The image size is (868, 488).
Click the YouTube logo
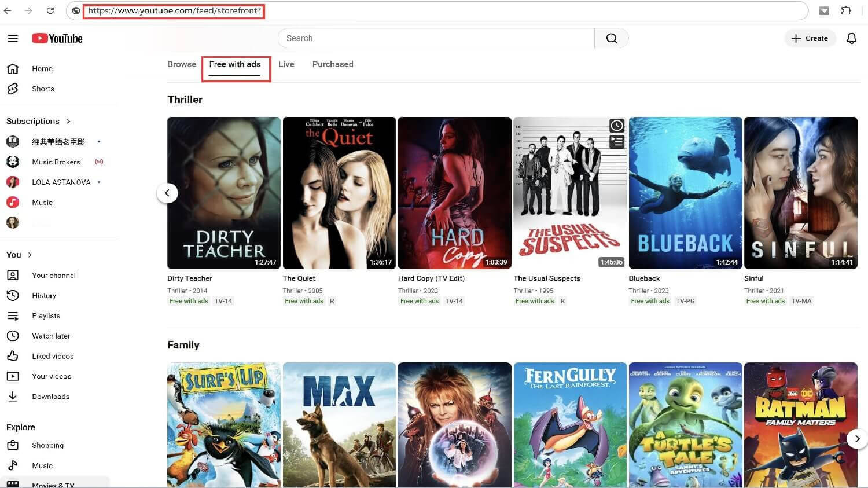click(x=57, y=38)
